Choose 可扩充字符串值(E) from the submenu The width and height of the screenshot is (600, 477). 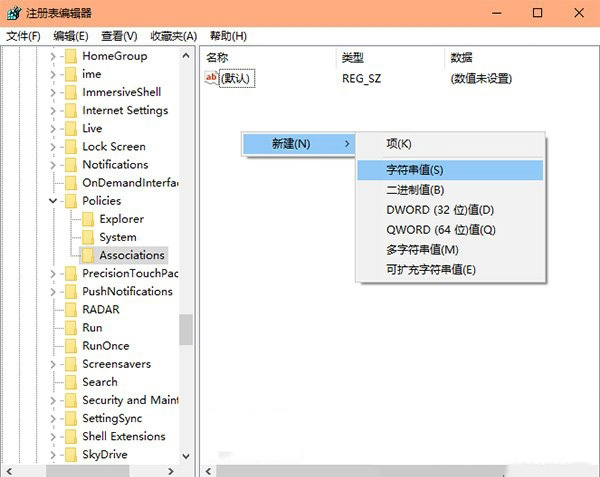pos(450,270)
